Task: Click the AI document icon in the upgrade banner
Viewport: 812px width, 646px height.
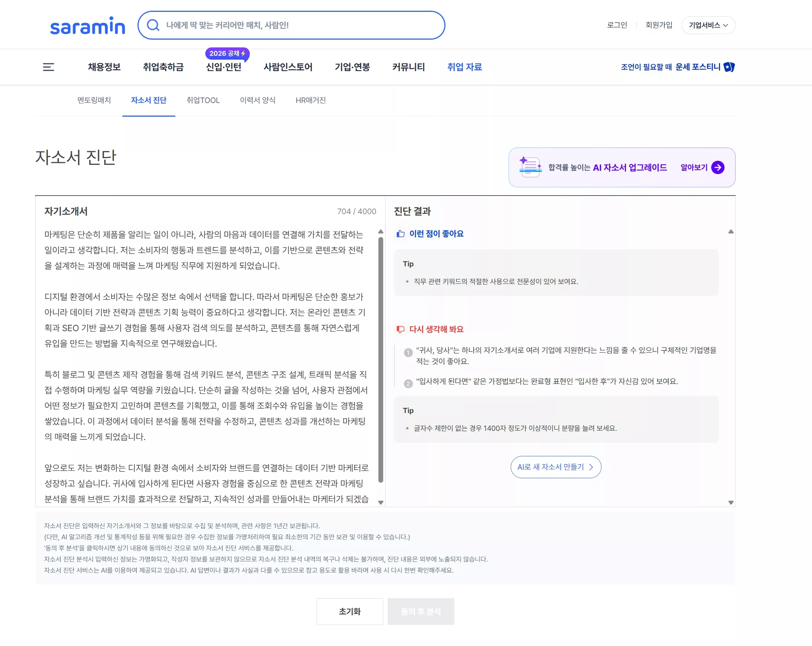Action: coord(529,167)
